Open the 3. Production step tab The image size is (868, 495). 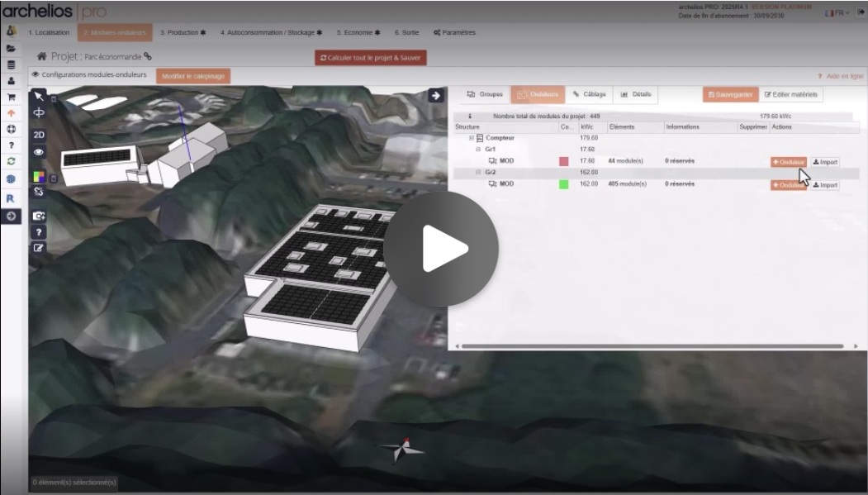click(x=183, y=33)
